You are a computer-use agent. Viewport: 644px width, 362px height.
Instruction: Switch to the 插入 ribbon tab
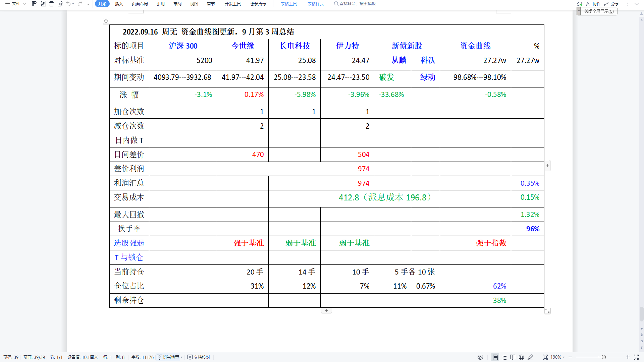tap(119, 4)
